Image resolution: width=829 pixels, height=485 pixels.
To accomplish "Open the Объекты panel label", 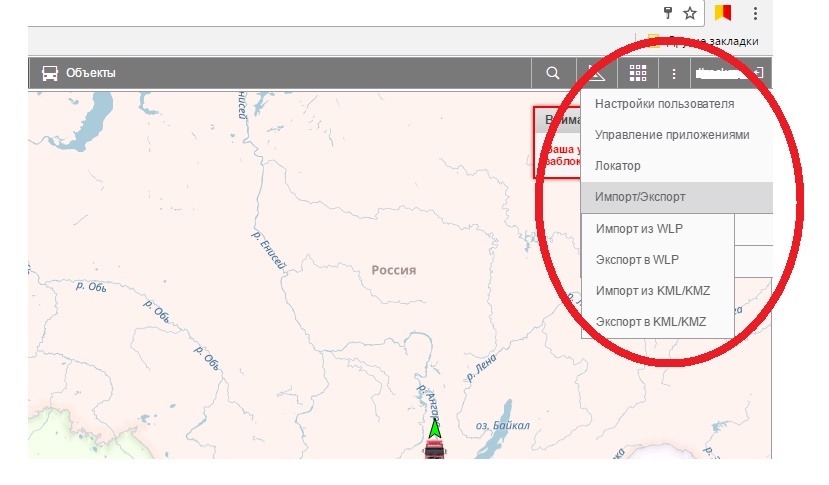I will tap(91, 73).
